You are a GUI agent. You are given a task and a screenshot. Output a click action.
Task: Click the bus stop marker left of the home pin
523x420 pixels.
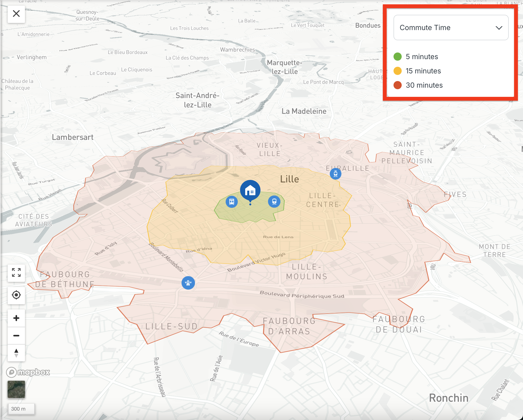(232, 202)
